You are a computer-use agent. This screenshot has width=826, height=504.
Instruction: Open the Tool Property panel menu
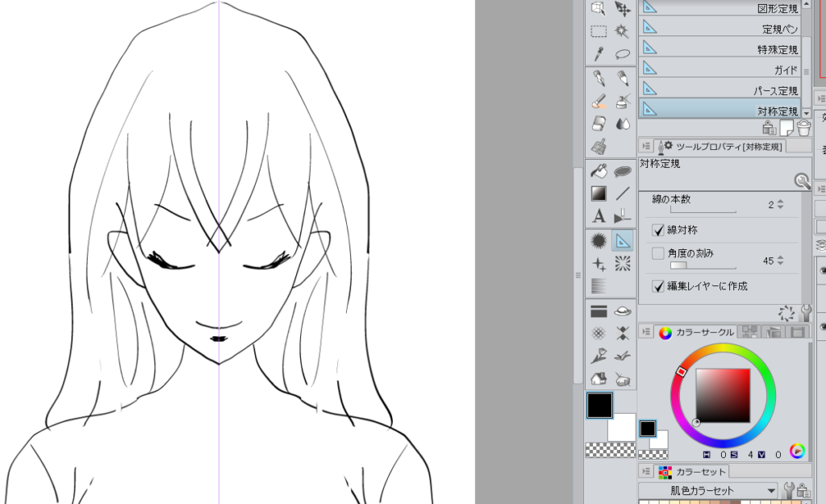646,146
